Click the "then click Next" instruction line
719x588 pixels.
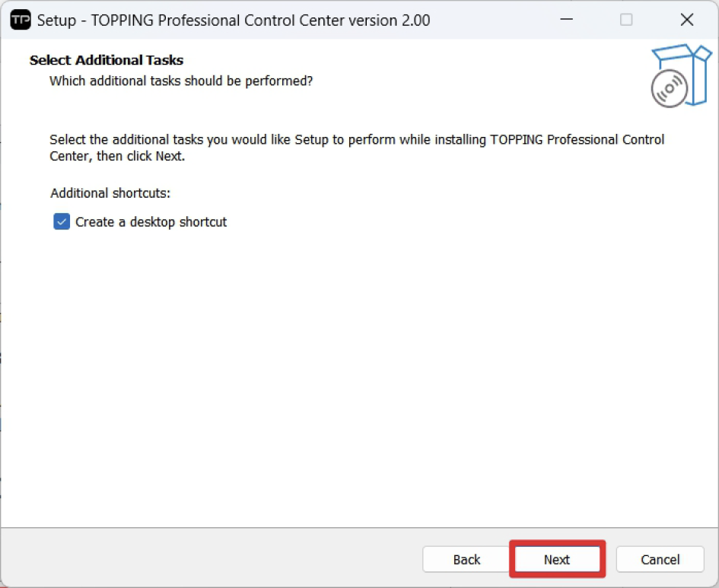[x=117, y=157]
